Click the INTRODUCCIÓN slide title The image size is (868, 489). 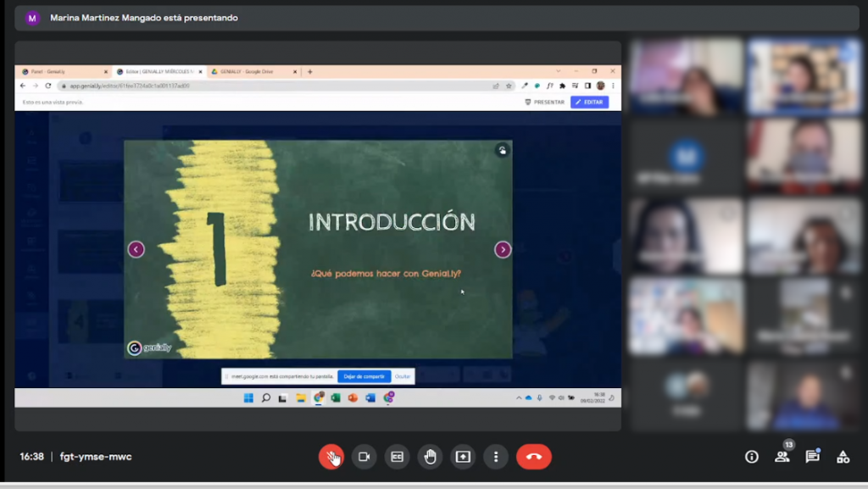click(392, 222)
